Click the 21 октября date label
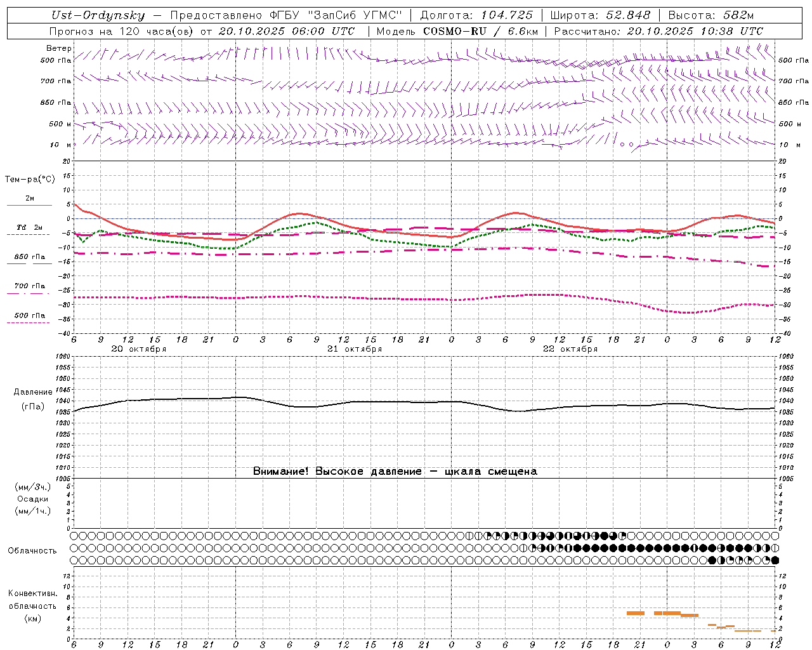The width and height of the screenshot is (812, 650). point(355,349)
